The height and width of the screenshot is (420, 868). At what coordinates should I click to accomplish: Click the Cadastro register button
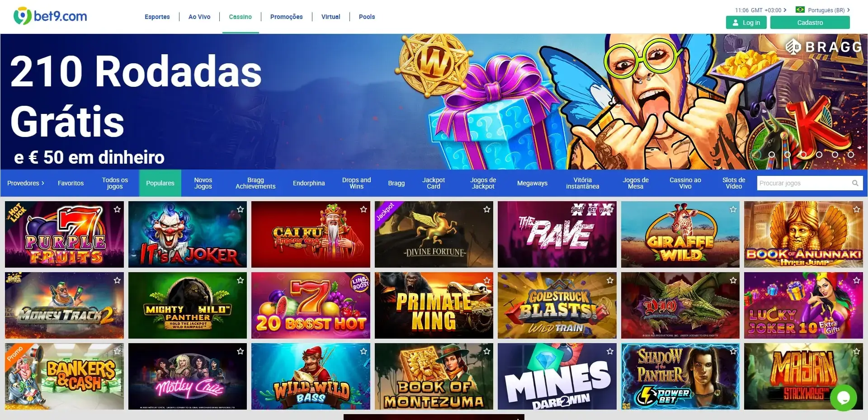point(810,23)
